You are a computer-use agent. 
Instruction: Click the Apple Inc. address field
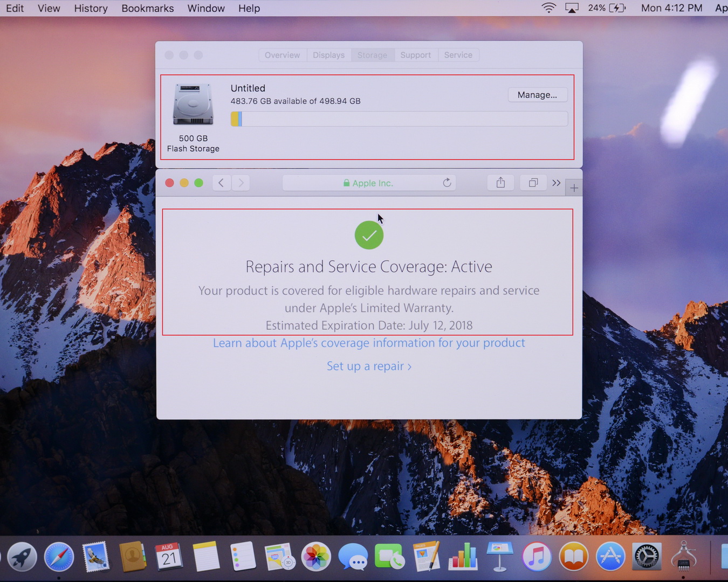tap(369, 183)
